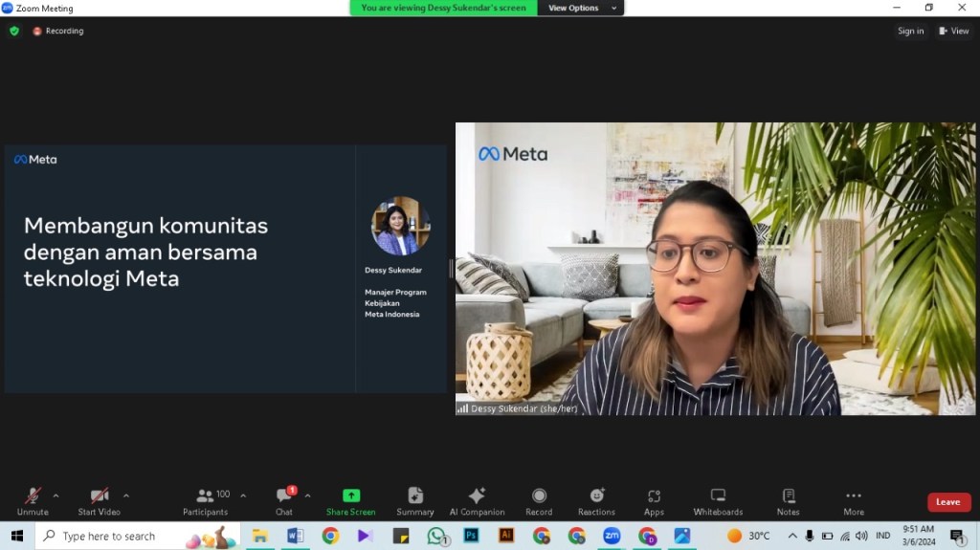Open Whiteboards
The height and width of the screenshot is (550, 980).
click(718, 500)
